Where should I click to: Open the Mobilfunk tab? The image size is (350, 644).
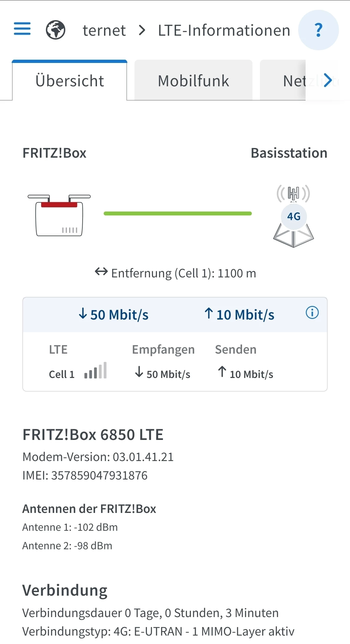(193, 81)
